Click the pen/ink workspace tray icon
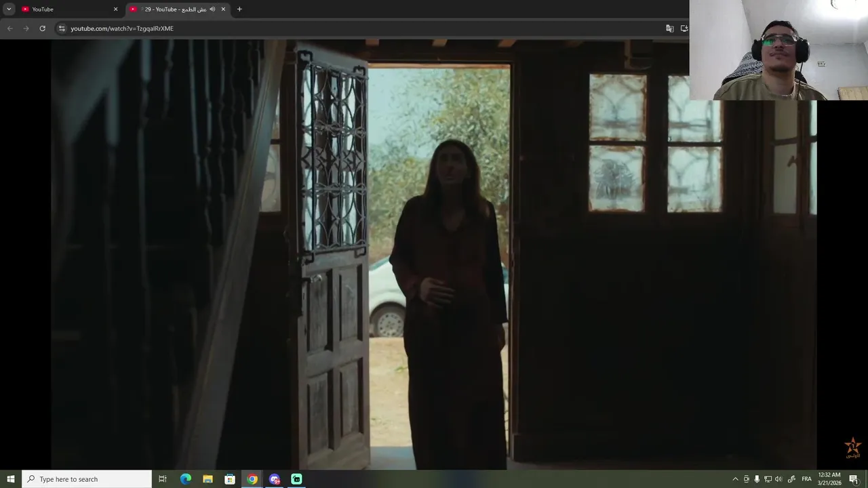Viewport: 868px width, 488px height. [x=791, y=479]
